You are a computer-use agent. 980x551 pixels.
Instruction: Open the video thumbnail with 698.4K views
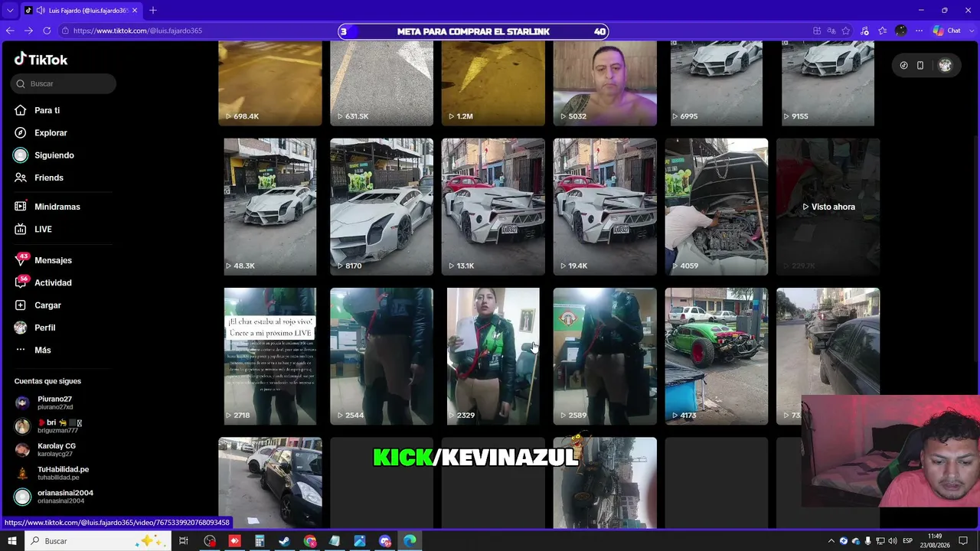click(270, 83)
